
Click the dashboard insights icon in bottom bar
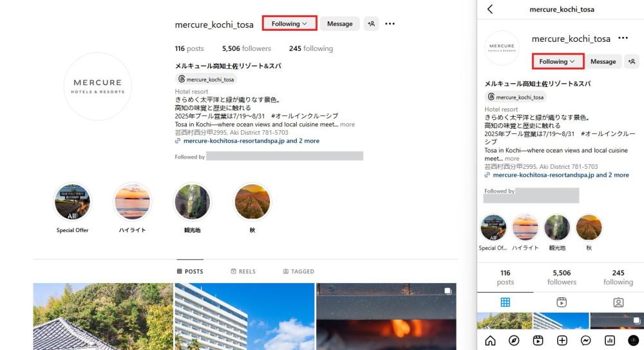[x=609, y=340]
